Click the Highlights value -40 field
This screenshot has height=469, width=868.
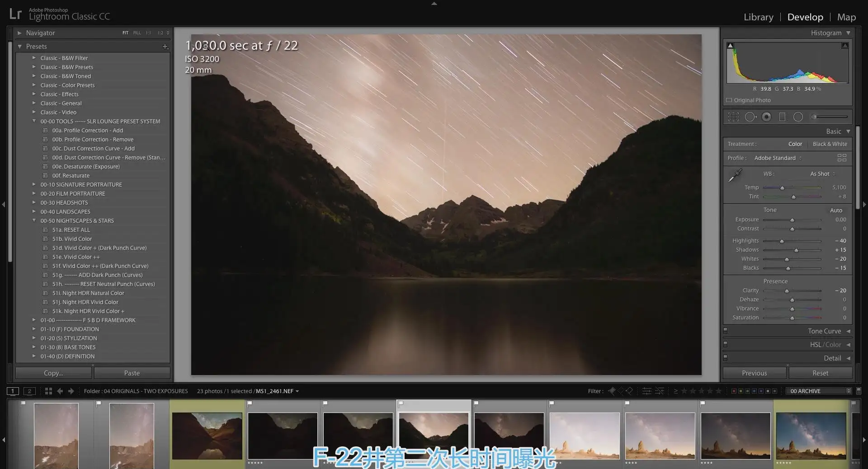840,241
